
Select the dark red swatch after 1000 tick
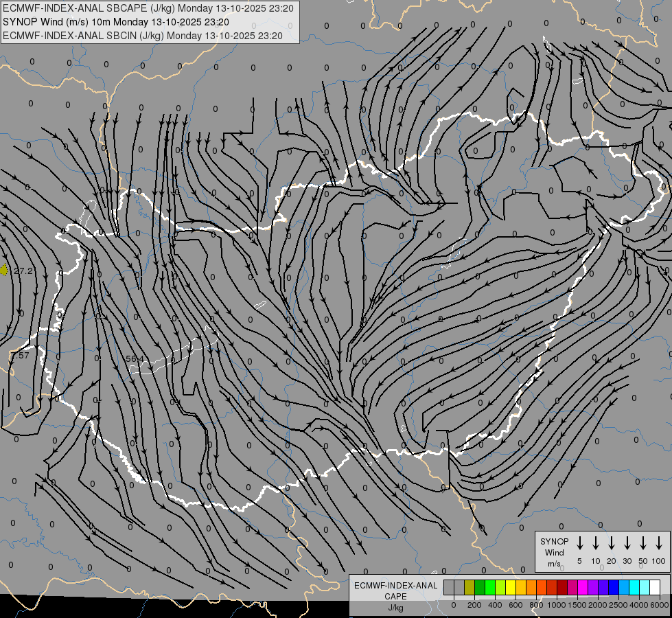coord(563,587)
